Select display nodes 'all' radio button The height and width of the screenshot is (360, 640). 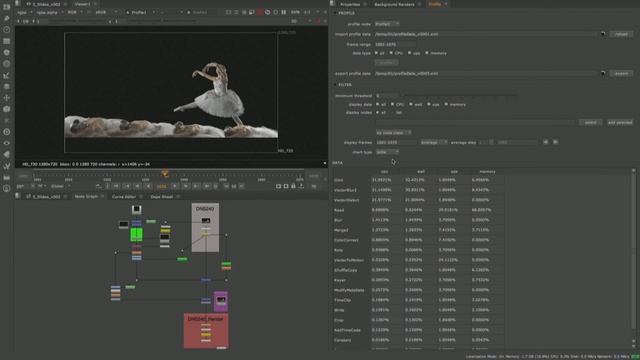pos(378,112)
